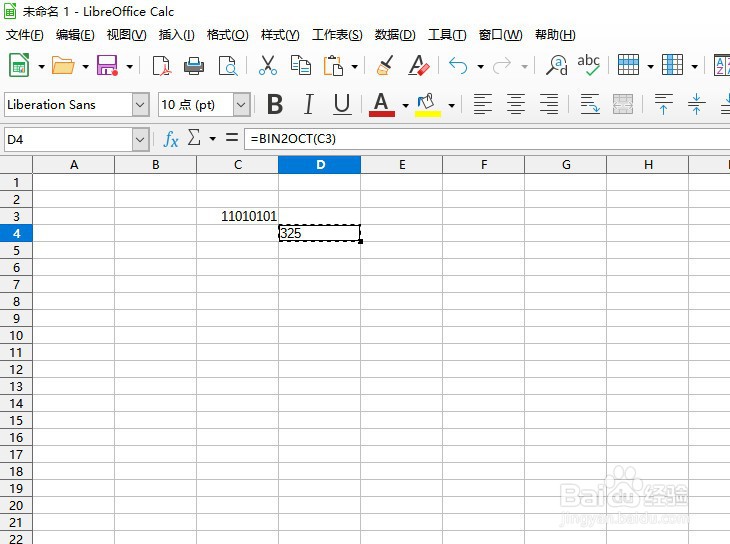
Task: Open the Function Wizard fx
Action: point(171,139)
